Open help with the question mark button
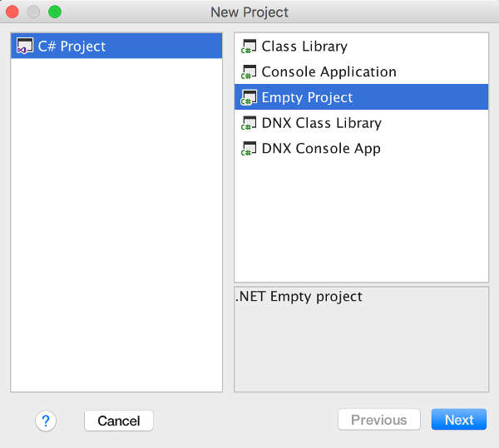Screen dimensions: 499x448 (46, 421)
